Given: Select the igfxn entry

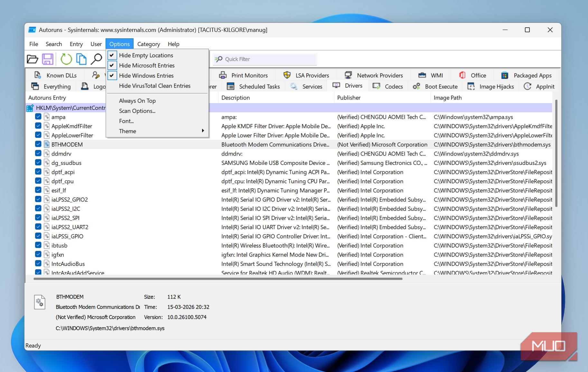Looking at the screenshot, I should [x=289, y=254].
